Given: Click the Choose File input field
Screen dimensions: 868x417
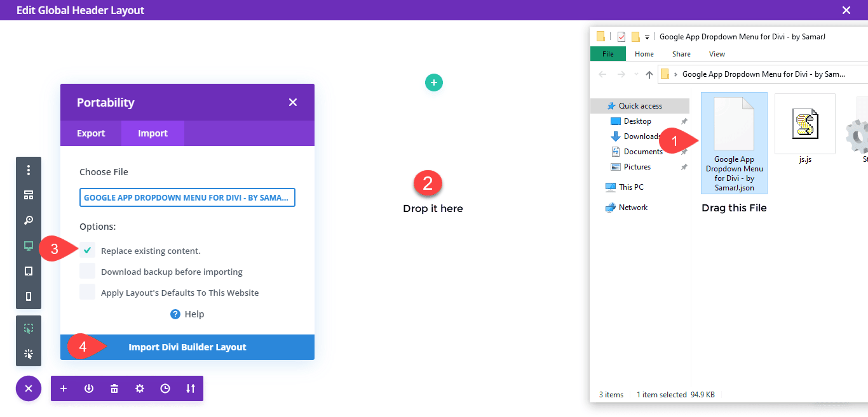Looking at the screenshot, I should click(187, 197).
